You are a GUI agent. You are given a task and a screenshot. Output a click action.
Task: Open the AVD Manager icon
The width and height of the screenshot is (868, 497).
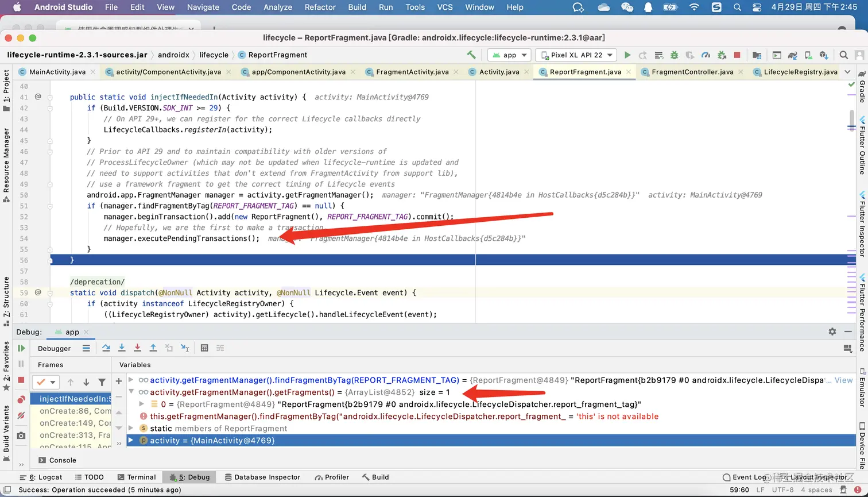tap(808, 55)
